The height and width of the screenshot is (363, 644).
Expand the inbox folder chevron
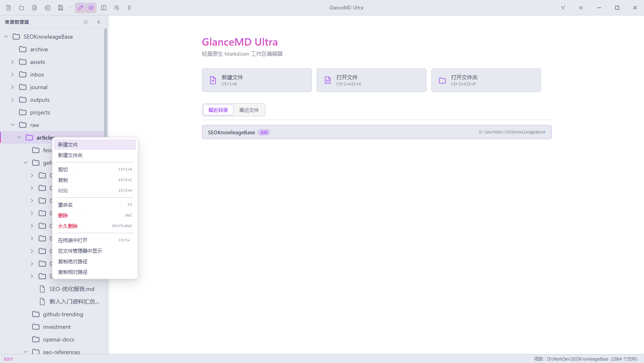[13, 74]
